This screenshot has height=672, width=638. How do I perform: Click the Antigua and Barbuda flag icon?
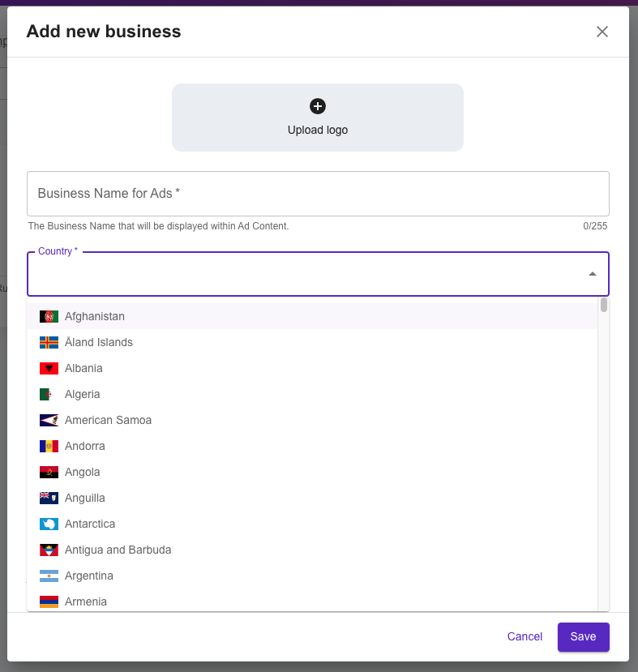49,550
